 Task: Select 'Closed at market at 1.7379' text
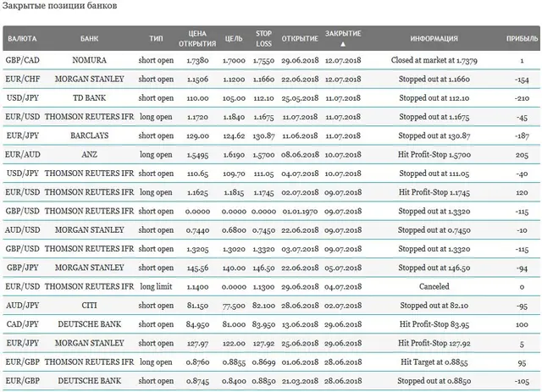434,60
